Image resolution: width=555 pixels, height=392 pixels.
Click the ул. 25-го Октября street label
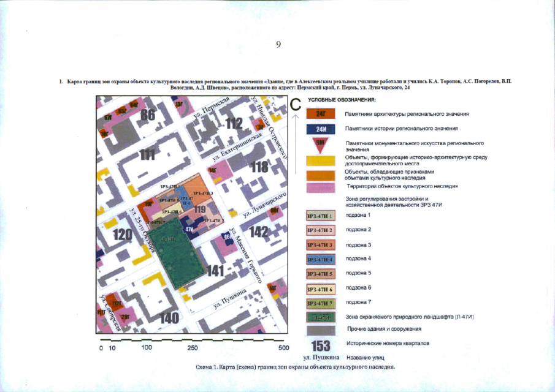click(x=143, y=230)
